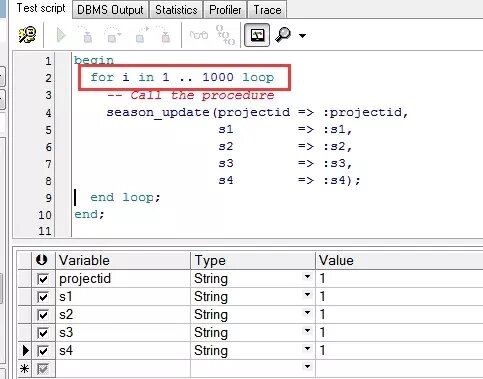Click the current-row arrow marker beside s4
This screenshot has height=379, width=483.
[25, 351]
